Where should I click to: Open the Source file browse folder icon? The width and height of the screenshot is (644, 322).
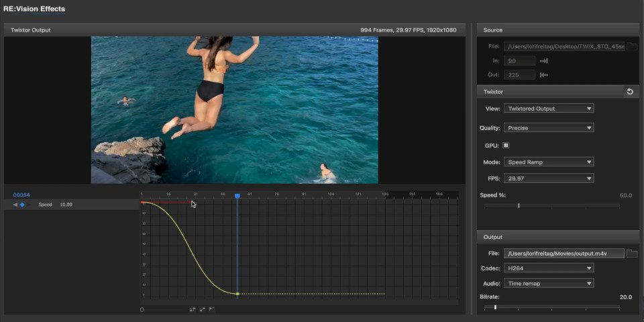[631, 46]
